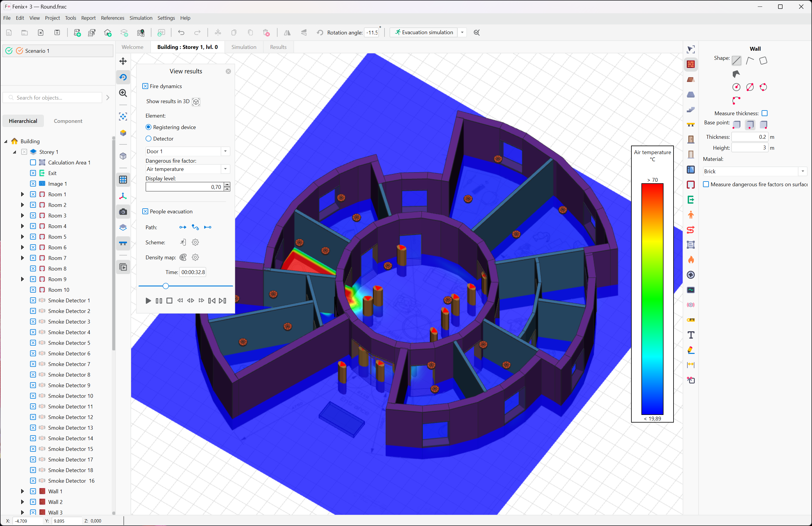Screen dimensions: 812x526
Task: Toggle the grid display icon
Action: [123, 179]
